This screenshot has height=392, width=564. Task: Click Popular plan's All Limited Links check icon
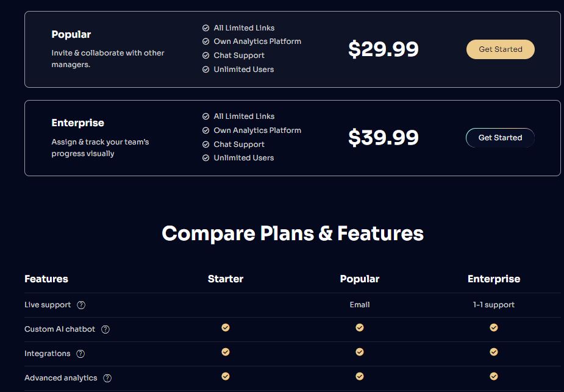[205, 28]
